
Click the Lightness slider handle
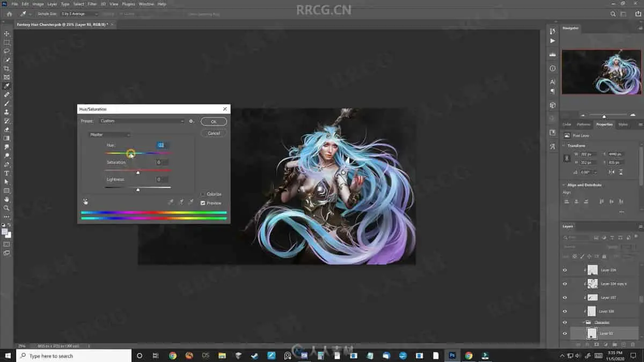click(x=138, y=189)
